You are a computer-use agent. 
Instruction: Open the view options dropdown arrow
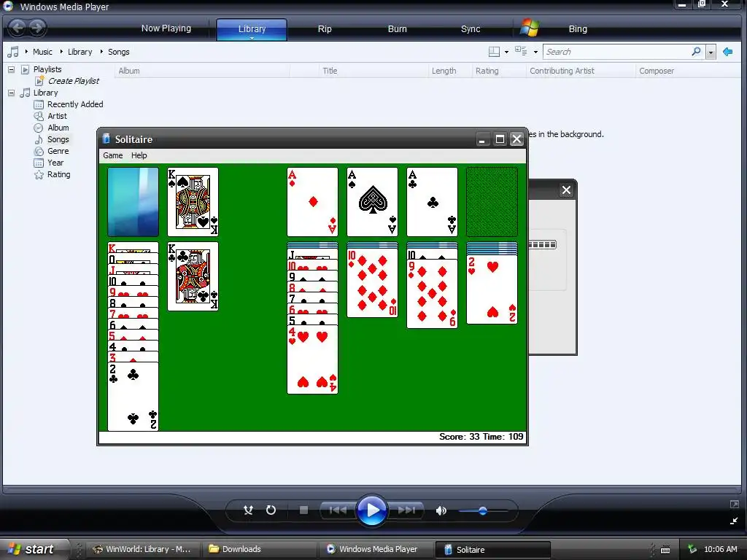coord(535,52)
